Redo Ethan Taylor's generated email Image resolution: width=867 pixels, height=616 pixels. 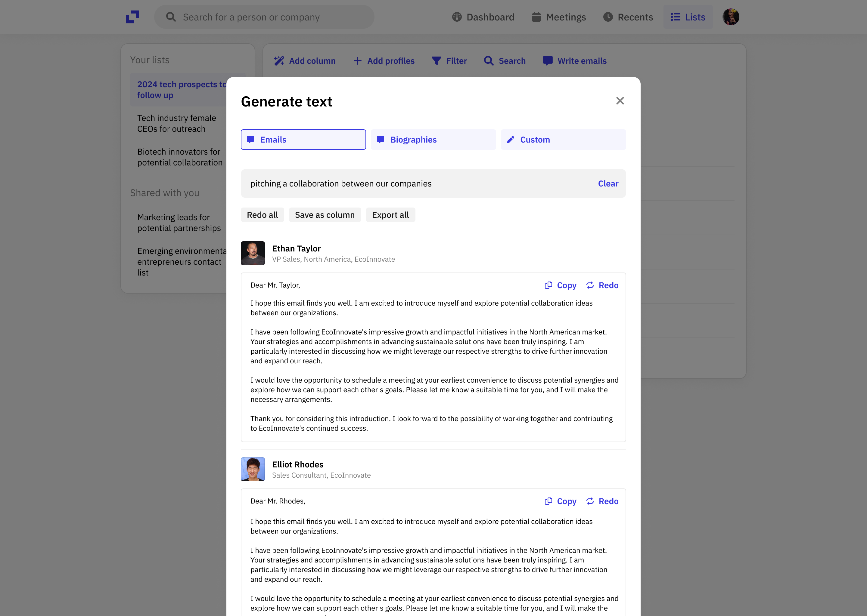point(602,285)
